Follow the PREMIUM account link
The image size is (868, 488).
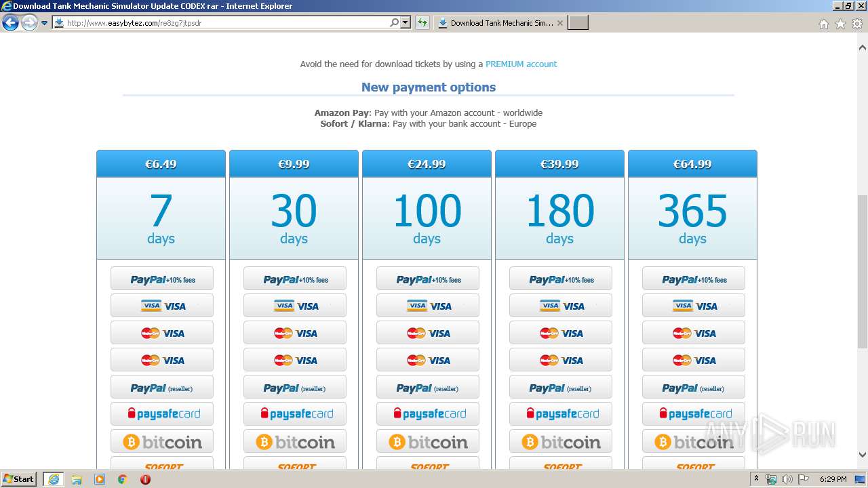point(521,64)
